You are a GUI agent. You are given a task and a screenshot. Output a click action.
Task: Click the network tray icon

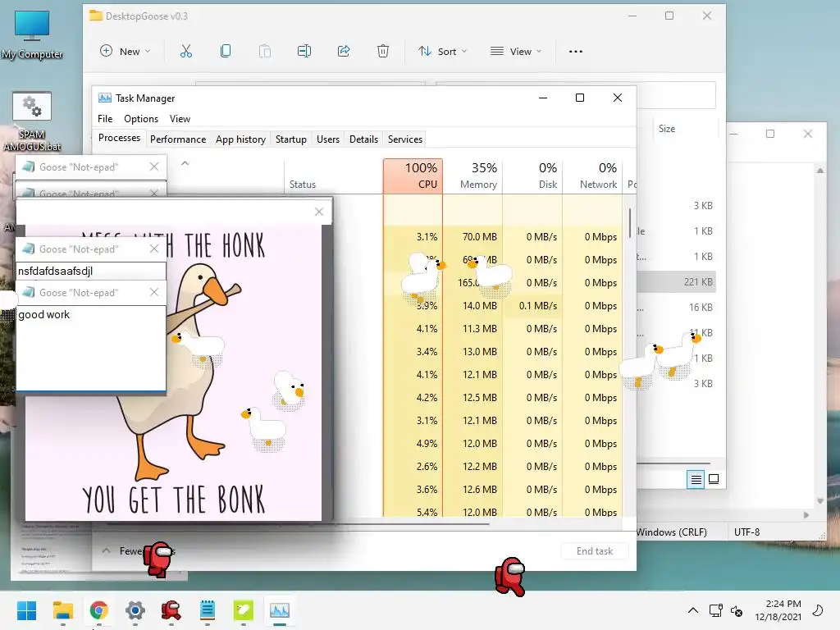tap(715, 610)
